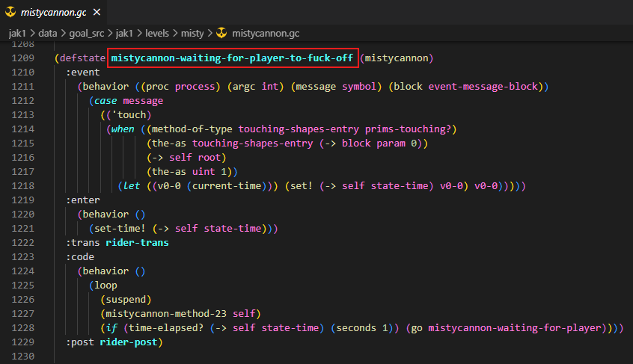Click the mistycannon.gc tab file icon

10,12
